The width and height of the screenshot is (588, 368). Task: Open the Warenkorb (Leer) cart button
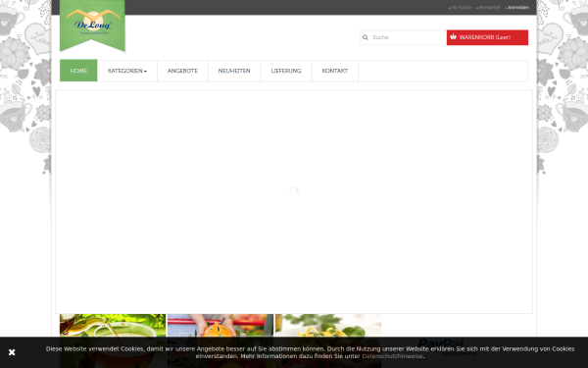[x=487, y=37]
